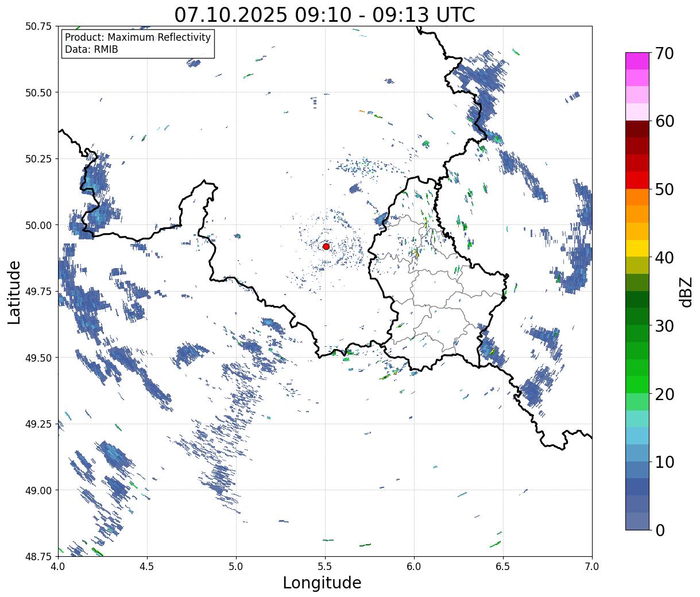Pick the dark maroon swatch just below 60
This screenshot has height=597, width=700.
click(637, 129)
